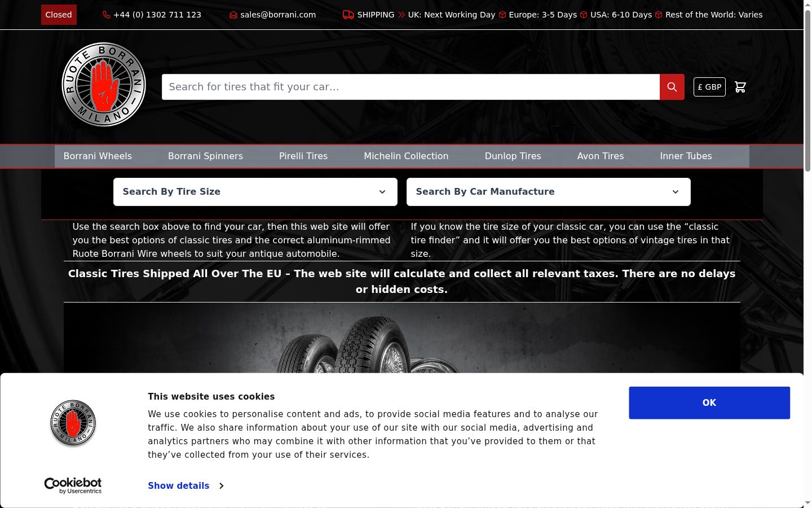Click the shipping truck icon
Image resolution: width=812 pixels, height=508 pixels.
(x=348, y=15)
